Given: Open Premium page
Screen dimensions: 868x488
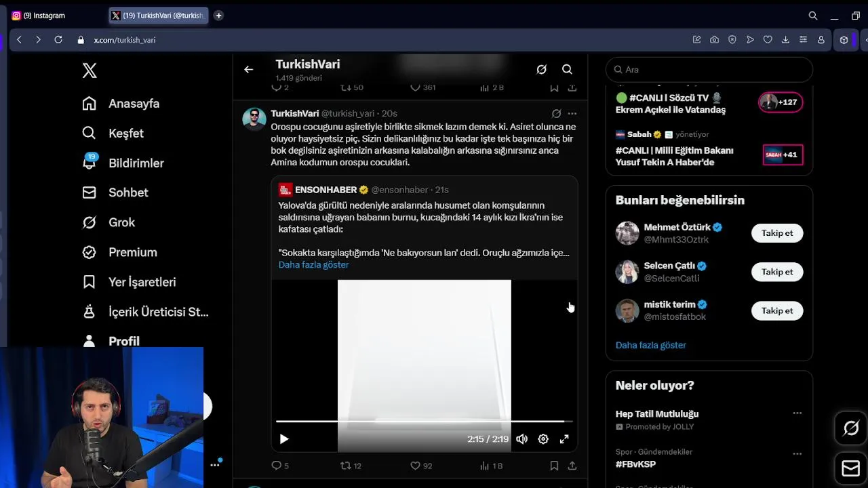Looking at the screenshot, I should tap(119, 252).
